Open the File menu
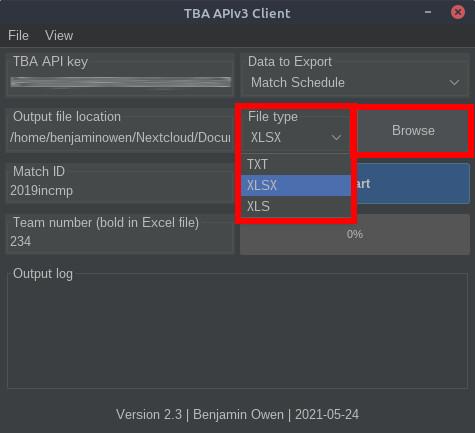 18,35
